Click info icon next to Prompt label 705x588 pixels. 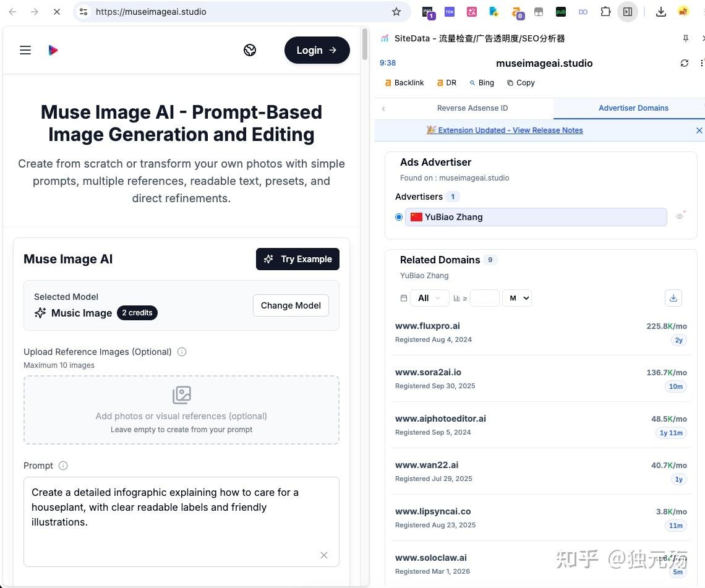click(x=63, y=466)
